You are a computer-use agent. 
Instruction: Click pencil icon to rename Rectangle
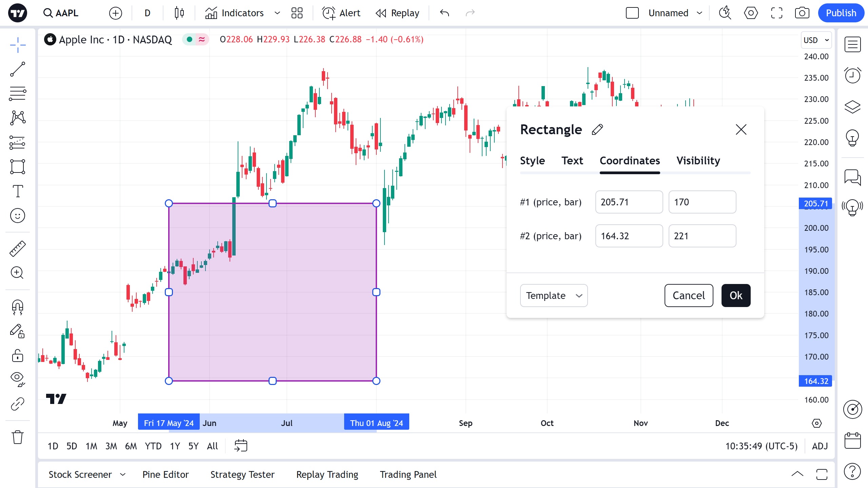point(597,129)
